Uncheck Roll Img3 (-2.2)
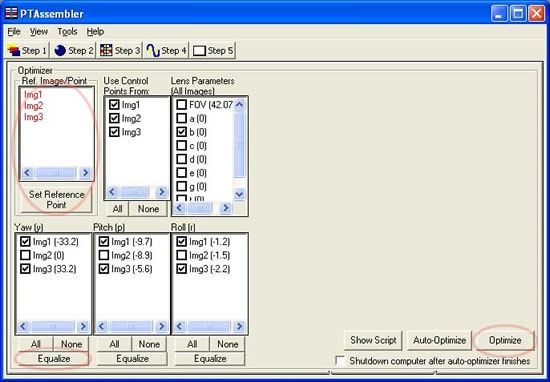Screen dimensions: 550x382 181,269
